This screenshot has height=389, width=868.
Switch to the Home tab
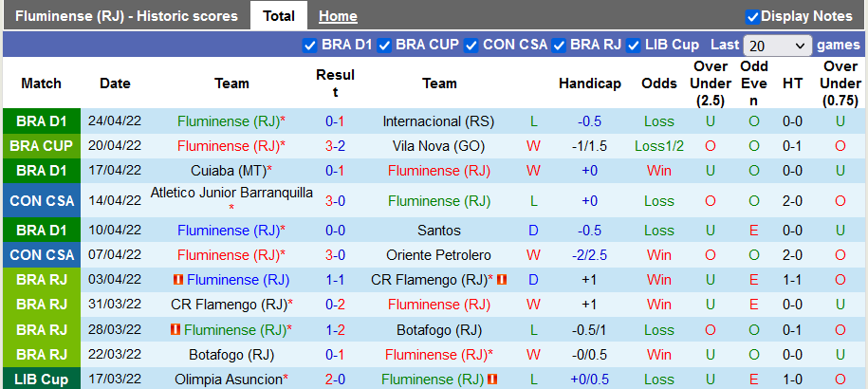pos(338,16)
